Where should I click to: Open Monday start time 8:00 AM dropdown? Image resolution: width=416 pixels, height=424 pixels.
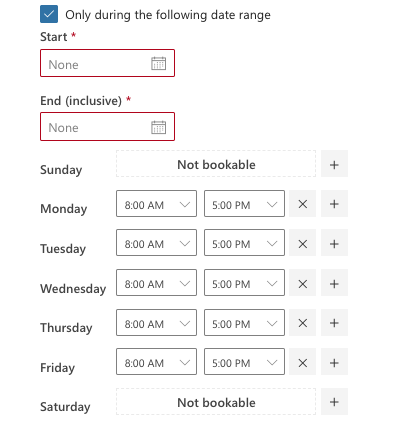click(156, 204)
